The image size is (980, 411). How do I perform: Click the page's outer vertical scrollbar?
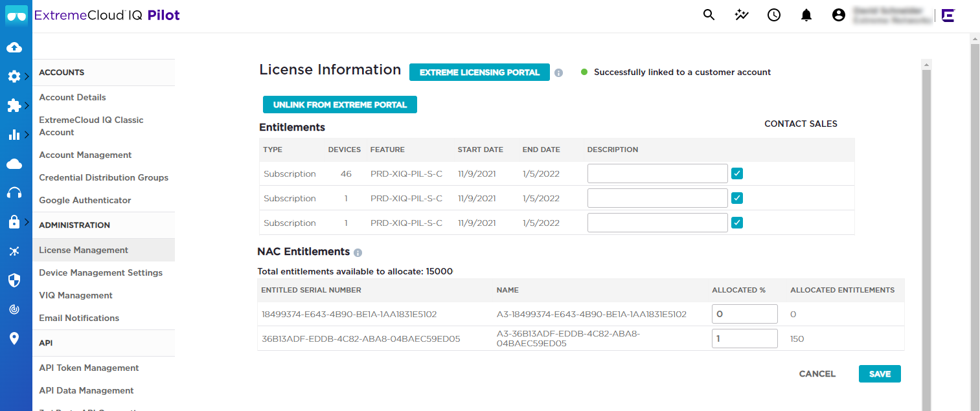(975, 227)
